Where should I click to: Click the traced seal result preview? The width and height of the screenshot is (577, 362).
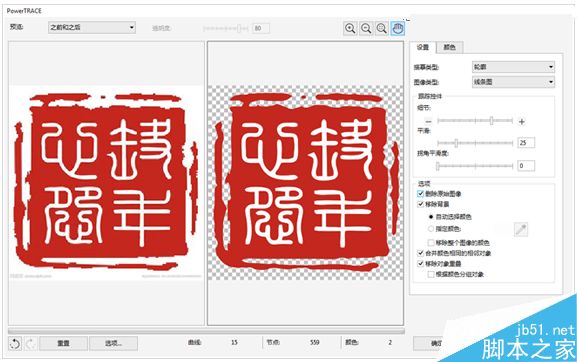tap(305, 183)
